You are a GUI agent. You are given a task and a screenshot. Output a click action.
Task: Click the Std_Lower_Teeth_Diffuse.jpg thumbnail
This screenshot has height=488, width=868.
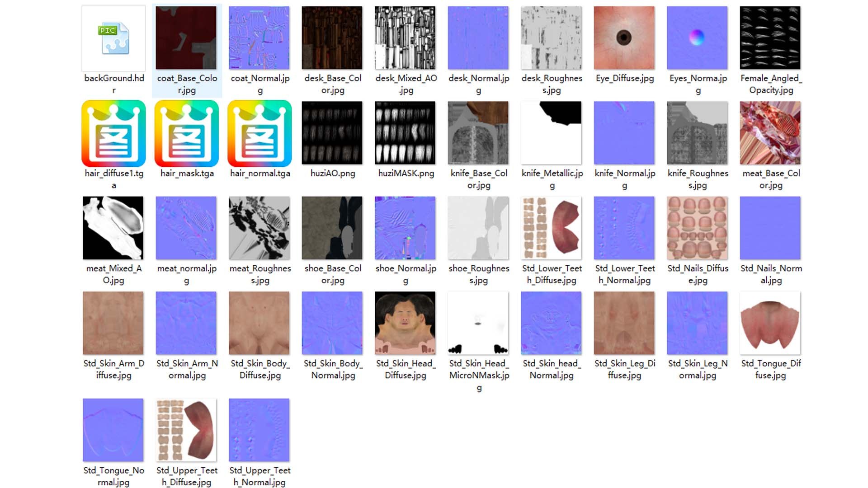pyautogui.click(x=551, y=228)
